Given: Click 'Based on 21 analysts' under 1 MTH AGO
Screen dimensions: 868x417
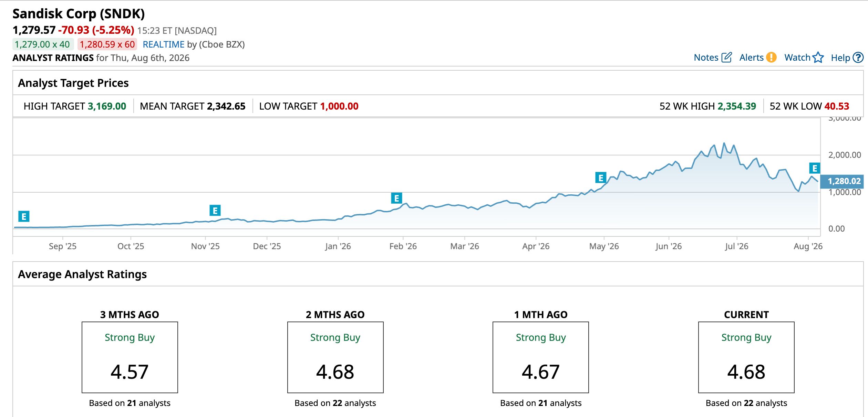Looking at the screenshot, I should click(x=541, y=403).
